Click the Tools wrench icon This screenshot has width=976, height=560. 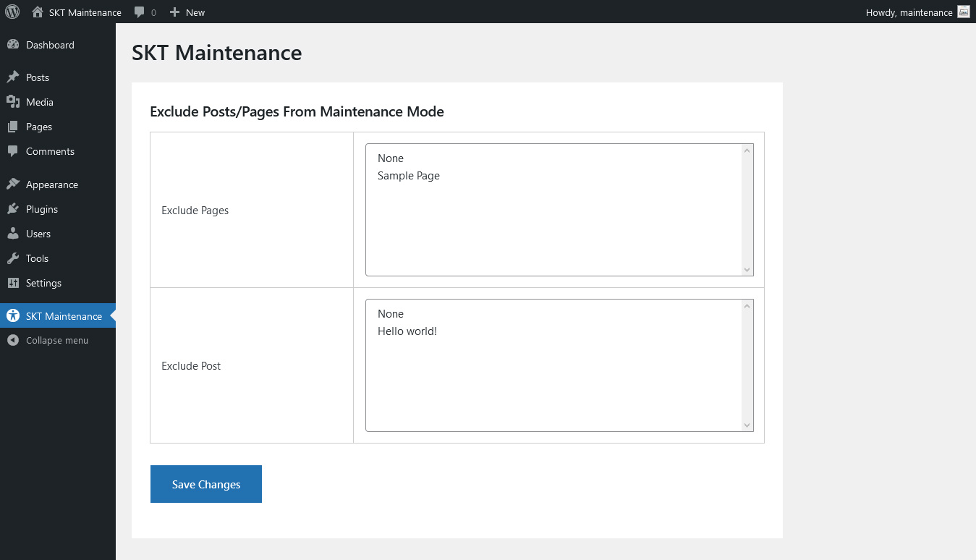(x=13, y=258)
